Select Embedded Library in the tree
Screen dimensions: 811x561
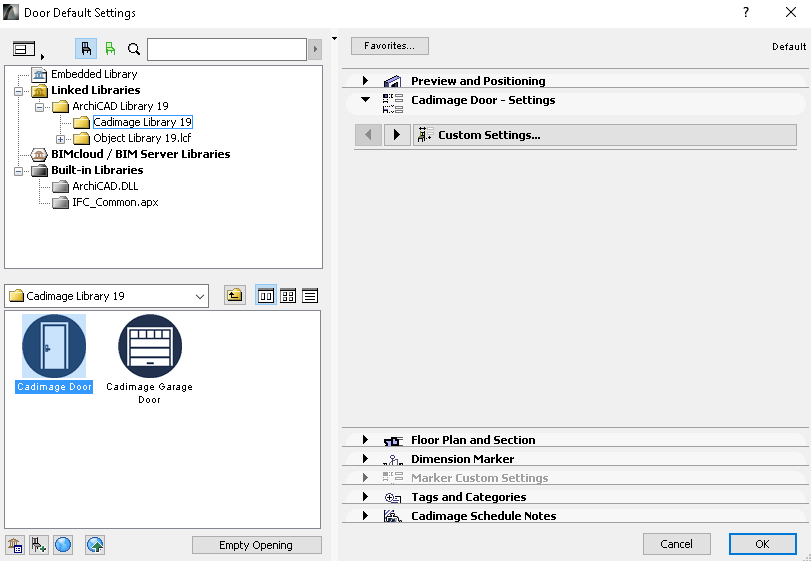pyautogui.click(x=94, y=74)
